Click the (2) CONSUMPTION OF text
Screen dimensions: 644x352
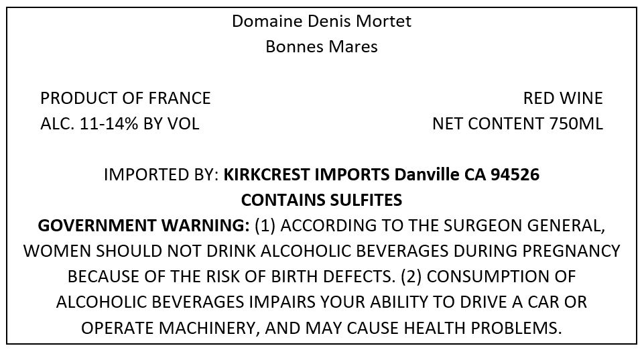[489, 276]
